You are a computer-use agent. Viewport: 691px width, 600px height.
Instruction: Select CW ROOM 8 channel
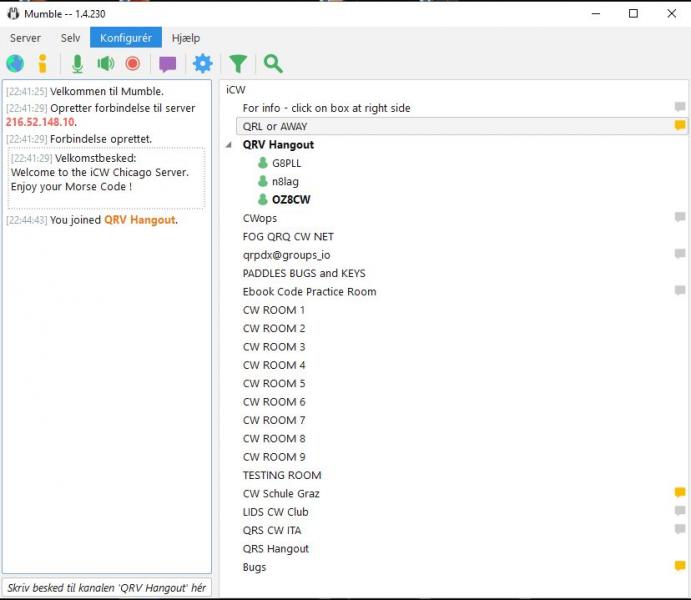(274, 438)
